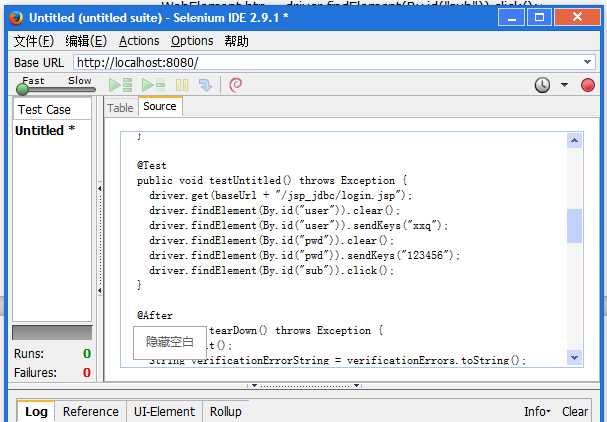Screen dimensions: 607x422
Task: Open the UI-Element tab
Action: [165, 412]
